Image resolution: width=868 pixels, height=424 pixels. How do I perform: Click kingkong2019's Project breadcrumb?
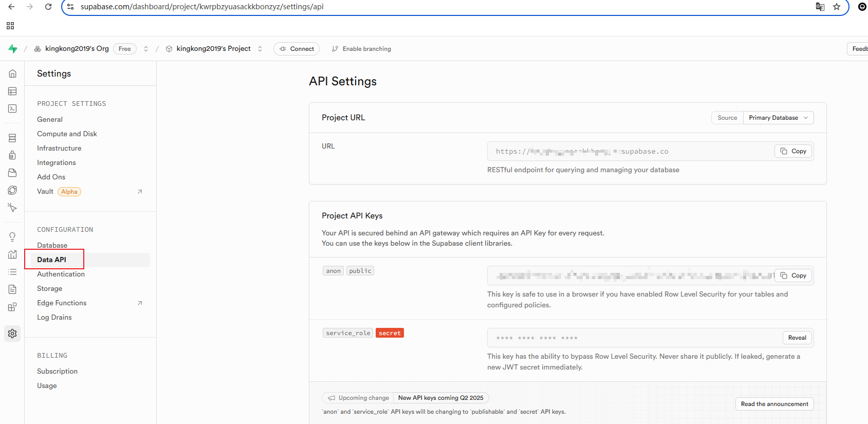pyautogui.click(x=213, y=49)
